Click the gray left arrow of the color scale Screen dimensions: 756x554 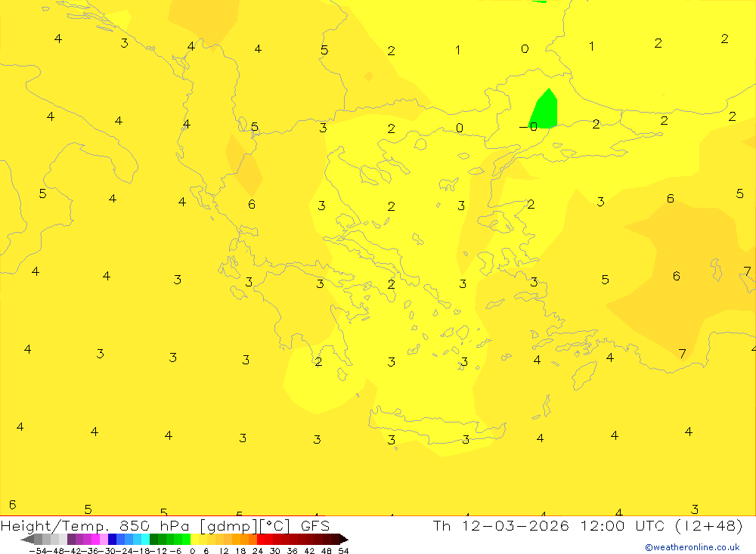tap(27, 540)
